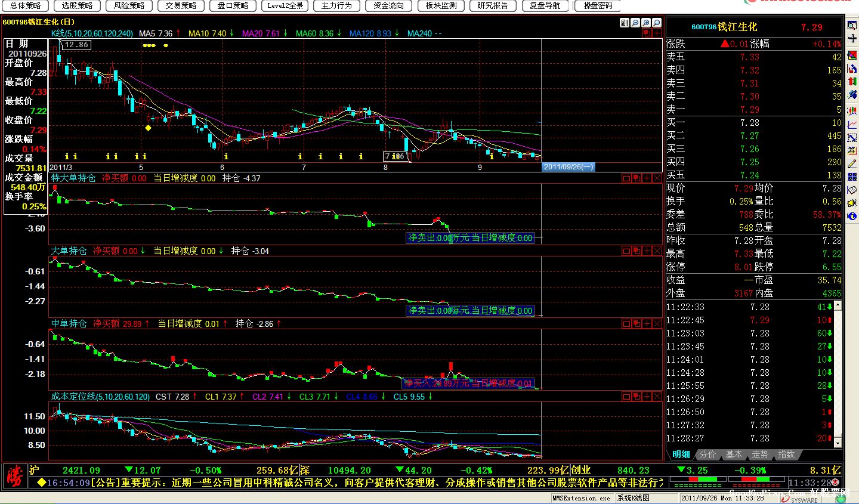Click the 刷 refresh button on K-line chart

click(624, 23)
